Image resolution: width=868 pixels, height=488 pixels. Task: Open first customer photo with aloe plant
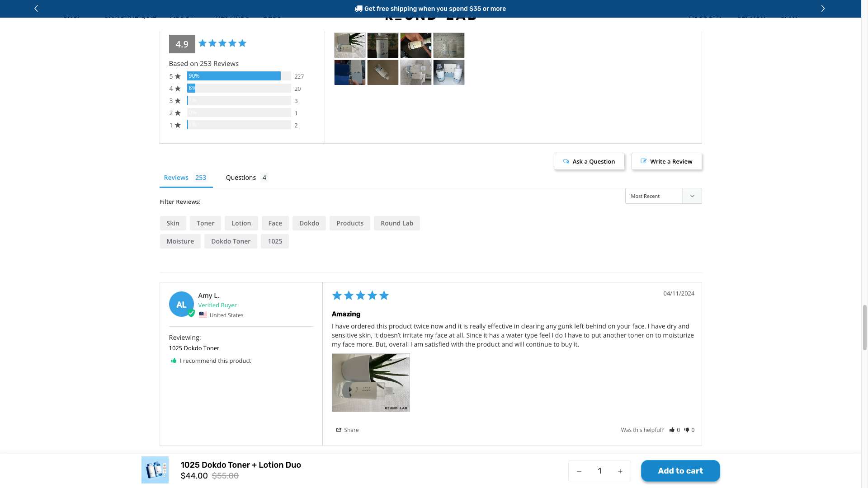coord(350,45)
